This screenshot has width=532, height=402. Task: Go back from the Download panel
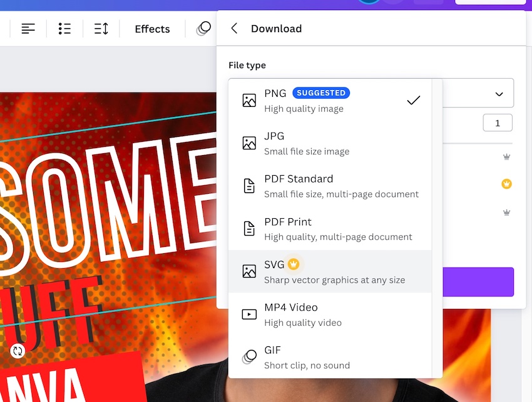coord(234,29)
